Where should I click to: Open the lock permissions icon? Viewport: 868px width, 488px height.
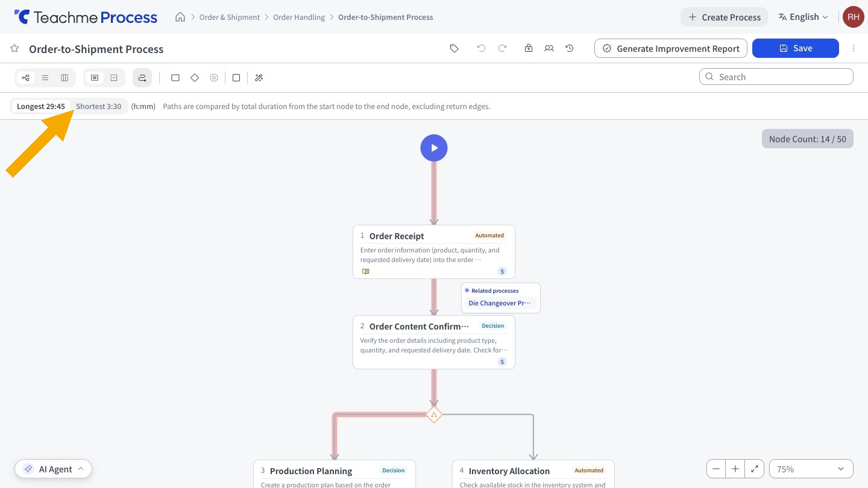(529, 48)
